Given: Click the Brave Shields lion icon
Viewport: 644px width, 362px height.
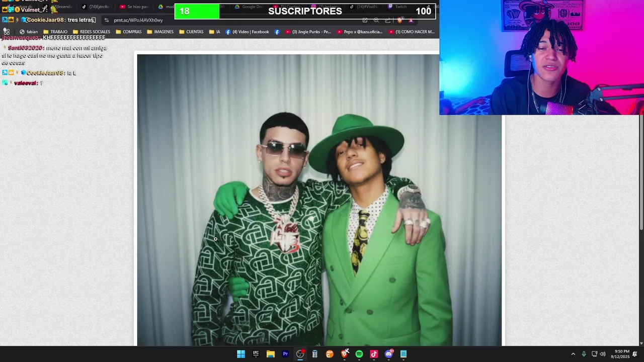Looking at the screenshot, I should [400, 20].
